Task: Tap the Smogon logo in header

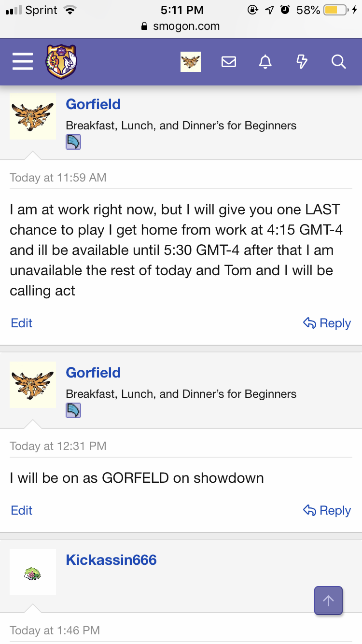Action: [61, 62]
